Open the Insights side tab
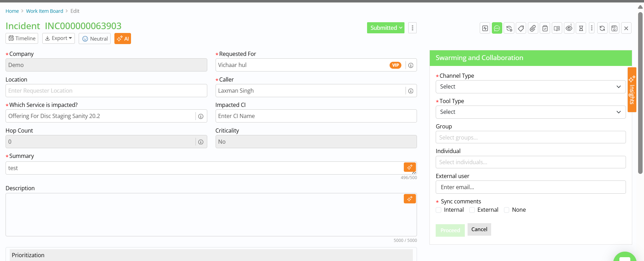644x261 pixels. [632, 90]
